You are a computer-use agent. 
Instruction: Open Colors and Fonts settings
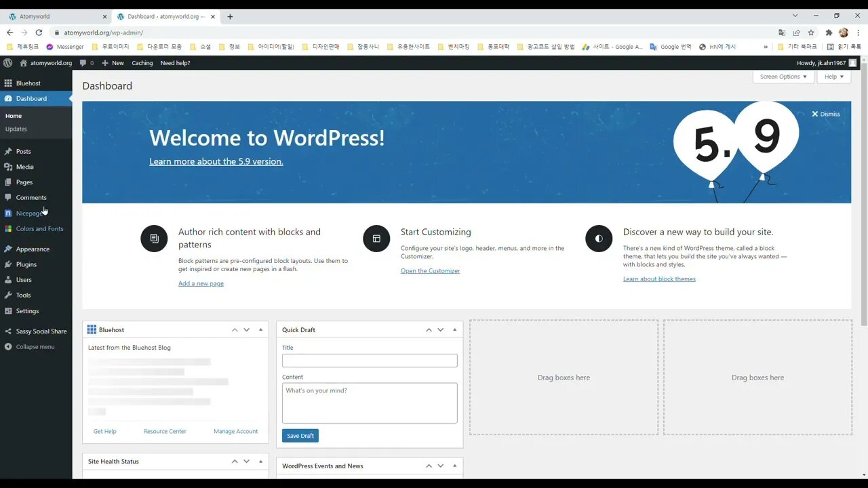[36, 229]
